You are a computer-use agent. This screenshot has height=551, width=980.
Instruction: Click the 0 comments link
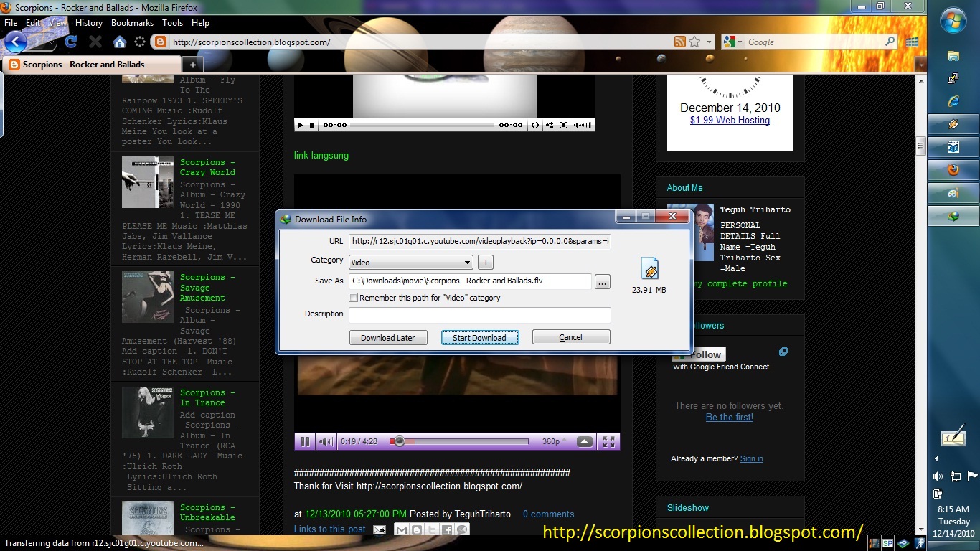tap(548, 514)
